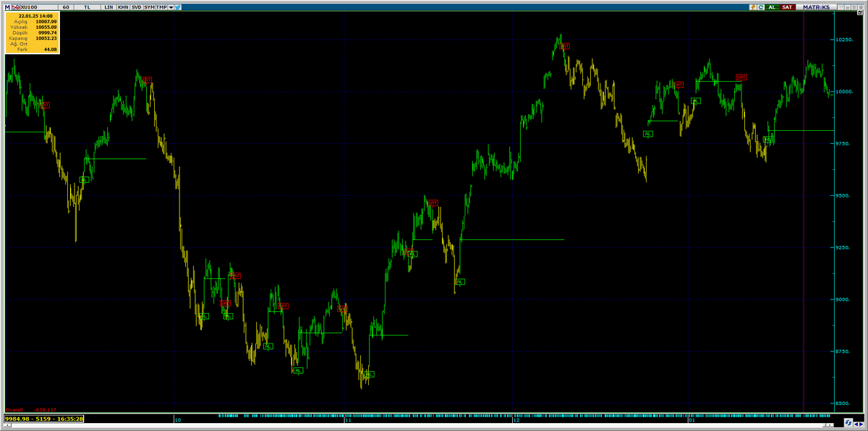The image size is (868, 431).
Task: Select the TL currency button
Action: (88, 7)
